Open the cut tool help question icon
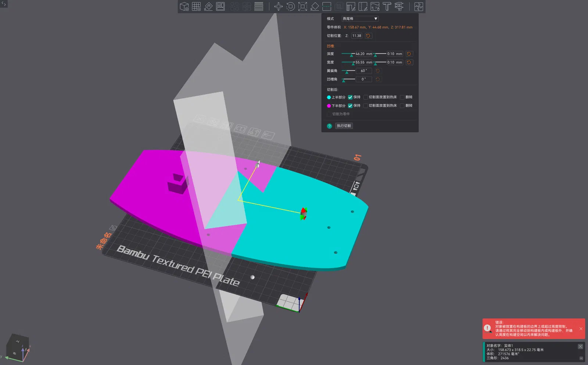 pyautogui.click(x=329, y=126)
